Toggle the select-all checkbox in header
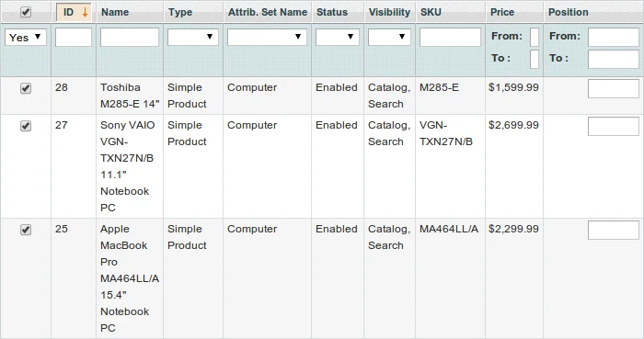 26,12
